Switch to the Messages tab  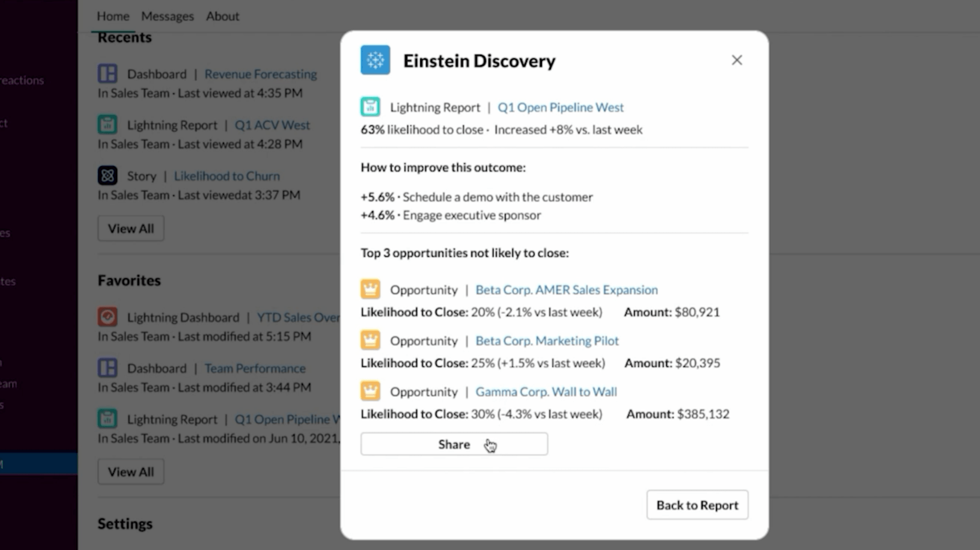pos(167,16)
